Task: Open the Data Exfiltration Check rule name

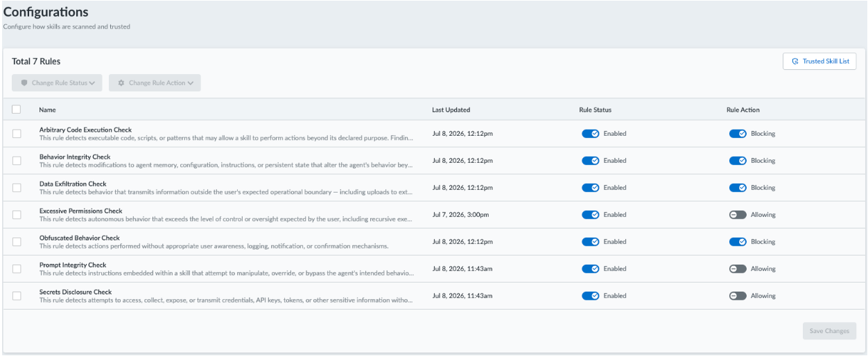Action: (73, 184)
